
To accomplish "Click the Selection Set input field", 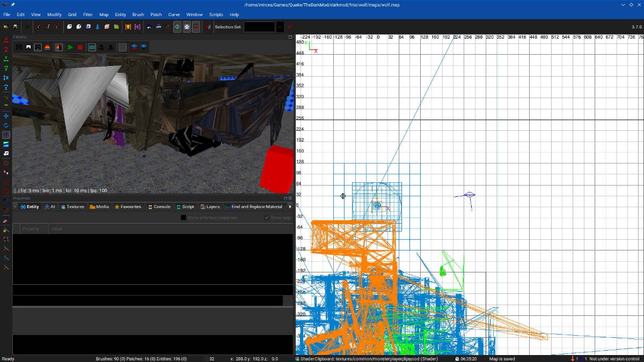I will pos(259,27).
